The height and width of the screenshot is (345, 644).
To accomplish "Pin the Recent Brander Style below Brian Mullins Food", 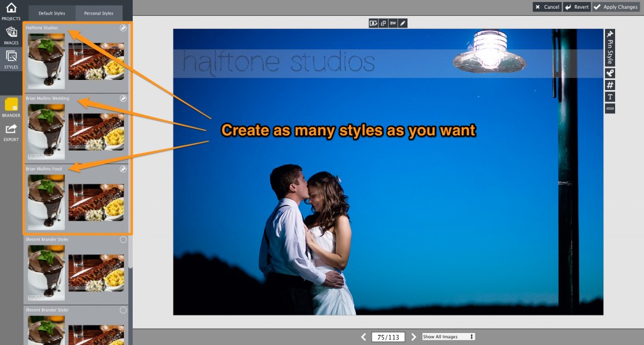I will pos(123,240).
